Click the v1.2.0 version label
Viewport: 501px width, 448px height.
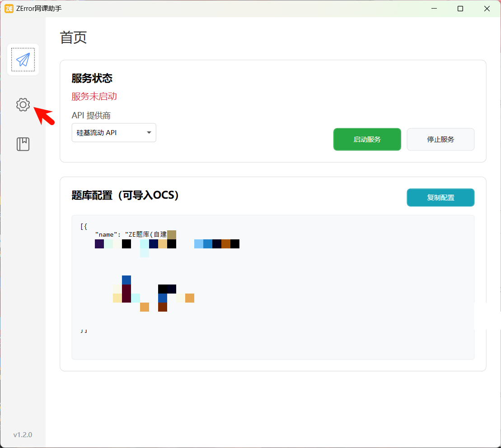tap(23, 434)
